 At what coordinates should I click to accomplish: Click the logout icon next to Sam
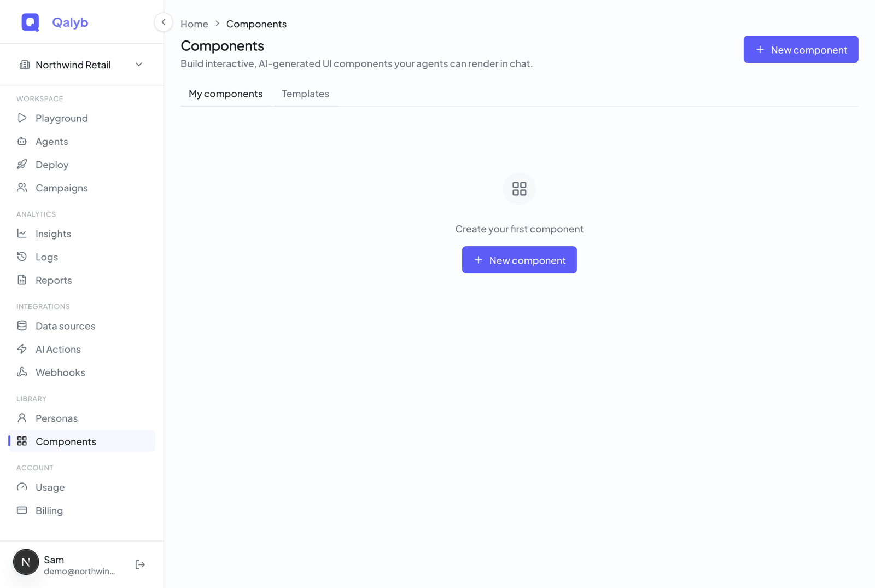(x=140, y=564)
